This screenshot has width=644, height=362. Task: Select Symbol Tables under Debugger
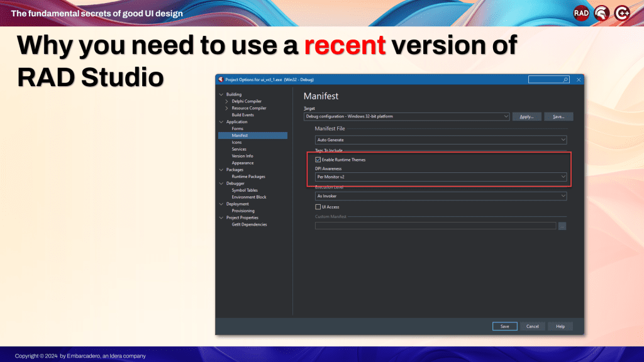[x=245, y=190]
